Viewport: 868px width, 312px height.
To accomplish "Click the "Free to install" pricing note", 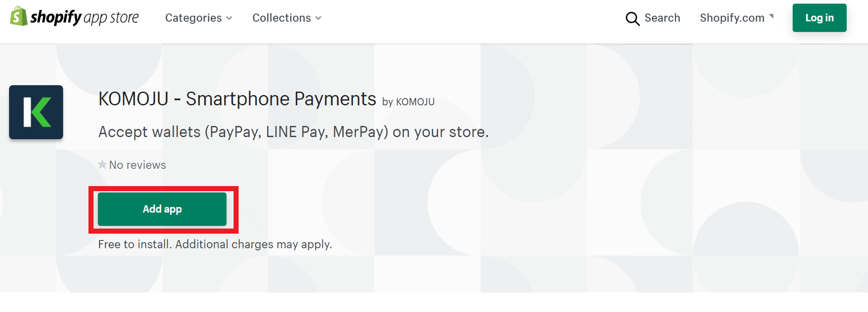I will 215,244.
